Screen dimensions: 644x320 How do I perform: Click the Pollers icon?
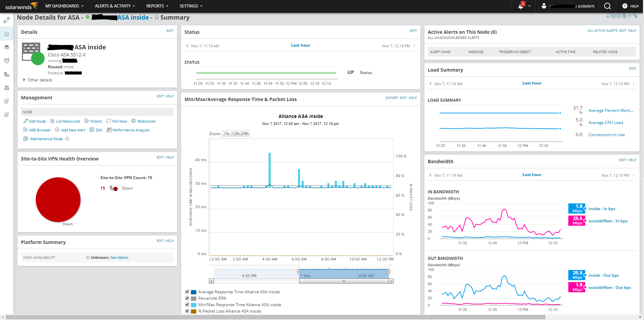(x=87, y=121)
